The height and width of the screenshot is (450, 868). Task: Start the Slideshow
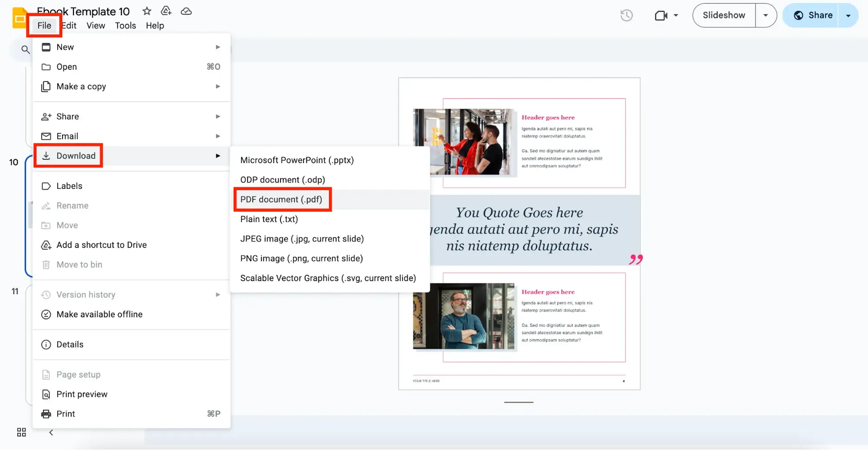(x=724, y=16)
